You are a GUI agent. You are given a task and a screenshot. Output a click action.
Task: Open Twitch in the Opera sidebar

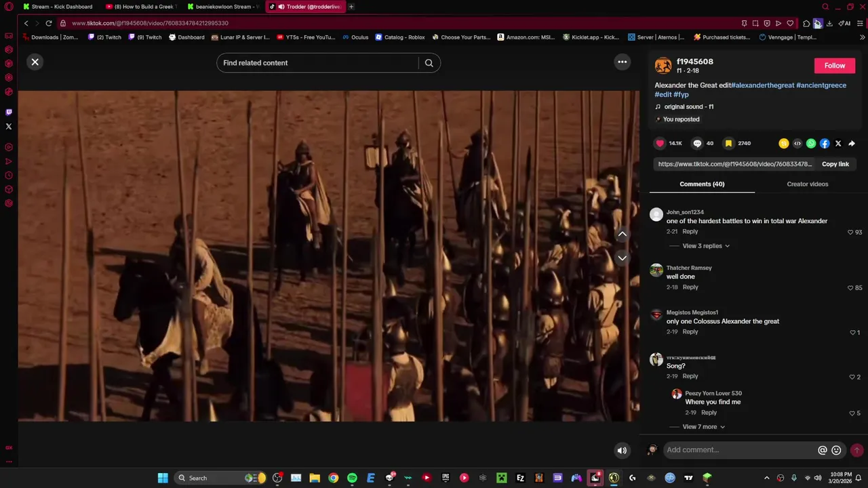pyautogui.click(x=9, y=113)
